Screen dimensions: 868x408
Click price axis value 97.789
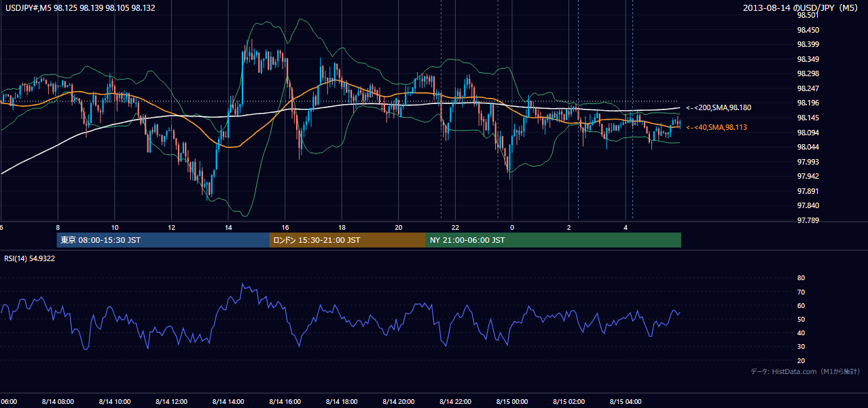pyautogui.click(x=807, y=220)
